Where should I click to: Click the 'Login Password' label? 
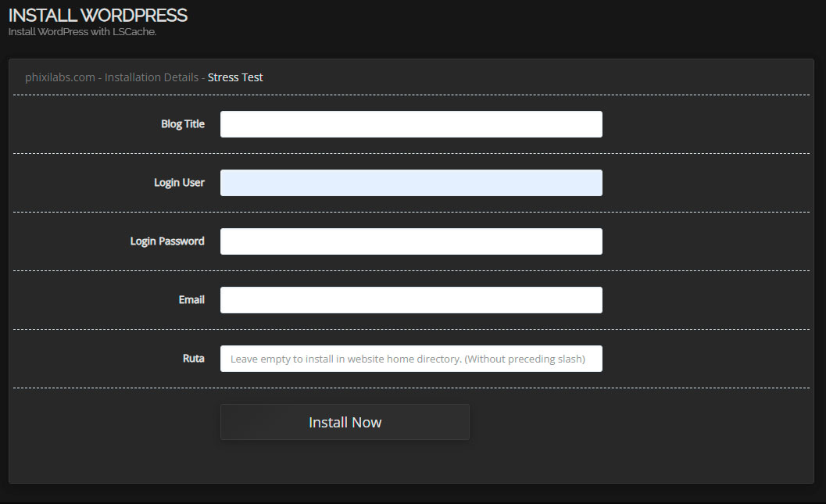click(x=167, y=241)
